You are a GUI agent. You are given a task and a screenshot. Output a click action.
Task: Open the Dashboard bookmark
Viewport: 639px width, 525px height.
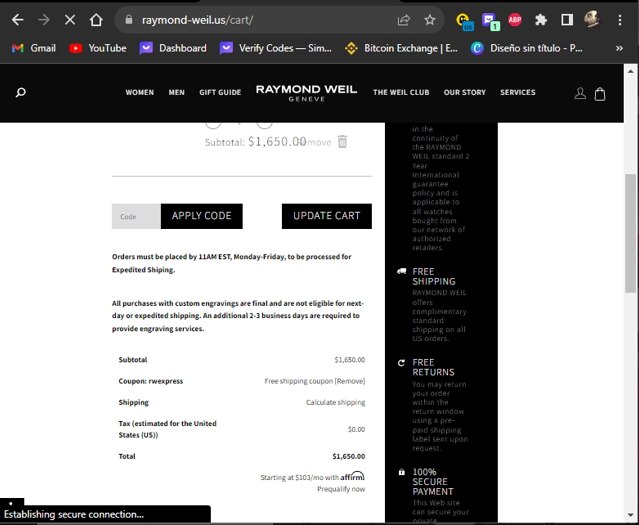tap(173, 48)
